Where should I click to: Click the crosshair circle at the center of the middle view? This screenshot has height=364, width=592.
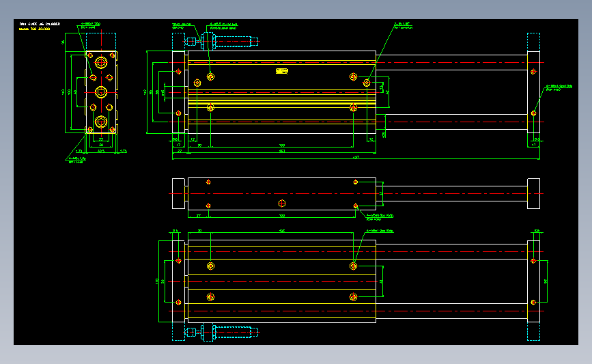281,204
